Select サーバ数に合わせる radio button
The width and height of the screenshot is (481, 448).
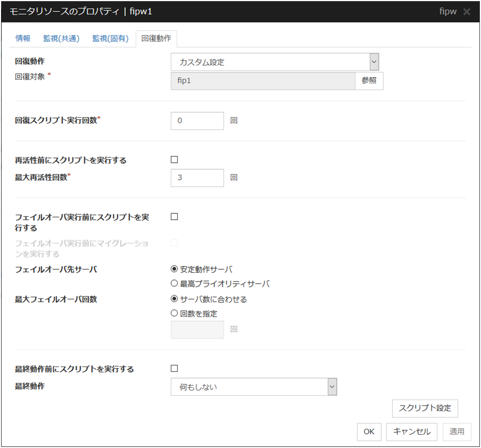(174, 299)
